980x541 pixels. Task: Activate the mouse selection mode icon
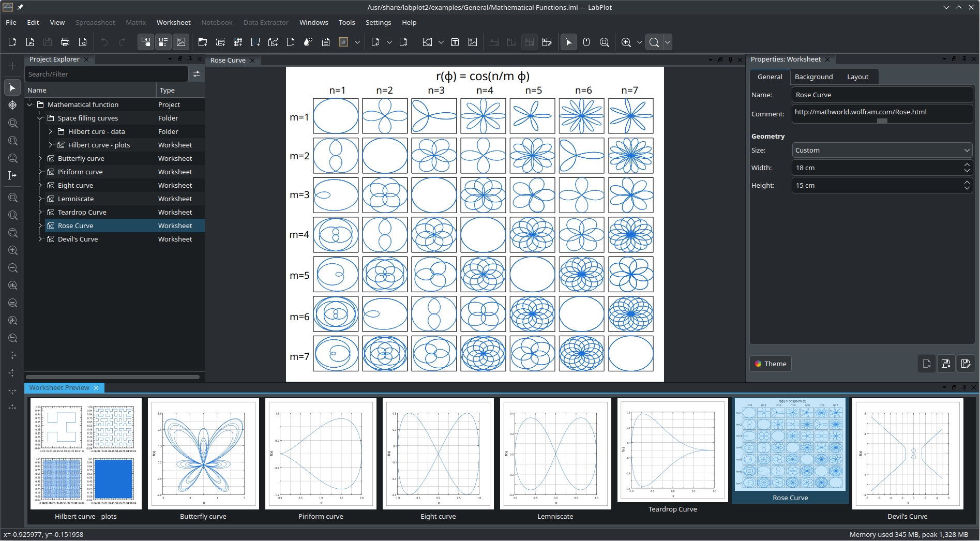(x=568, y=42)
